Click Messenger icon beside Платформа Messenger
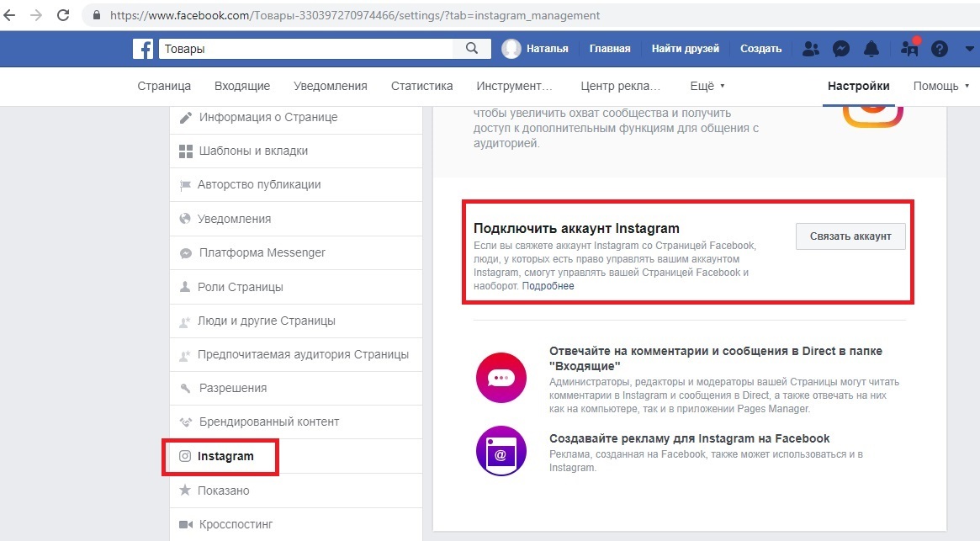Image resolution: width=980 pixels, height=541 pixels. coord(186,252)
